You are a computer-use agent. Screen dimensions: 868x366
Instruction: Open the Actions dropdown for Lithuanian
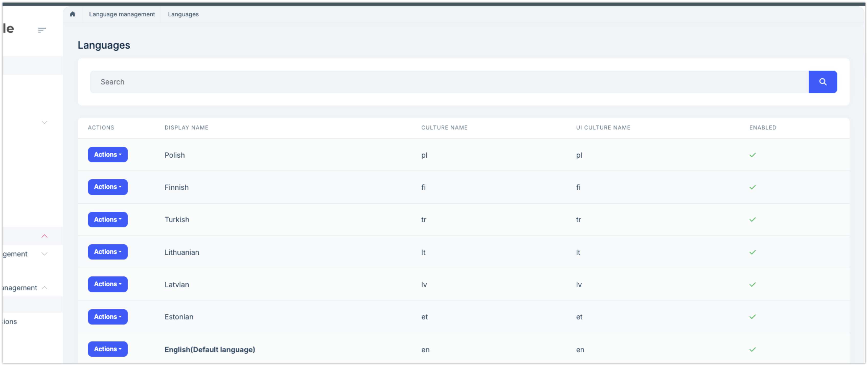point(108,252)
